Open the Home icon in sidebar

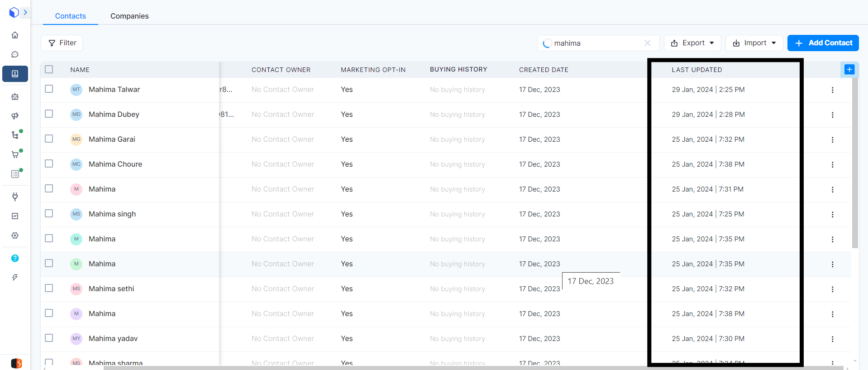click(x=15, y=35)
